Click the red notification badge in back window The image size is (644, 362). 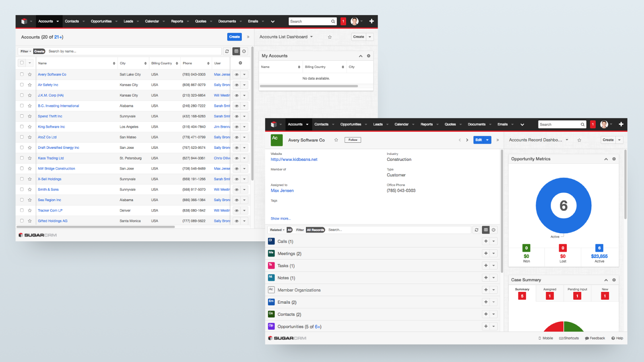(x=343, y=21)
